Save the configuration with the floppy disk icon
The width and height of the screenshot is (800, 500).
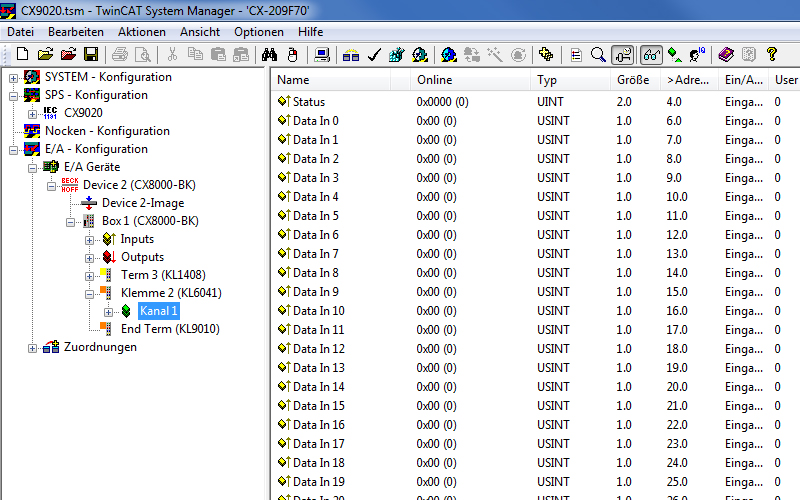click(91, 54)
